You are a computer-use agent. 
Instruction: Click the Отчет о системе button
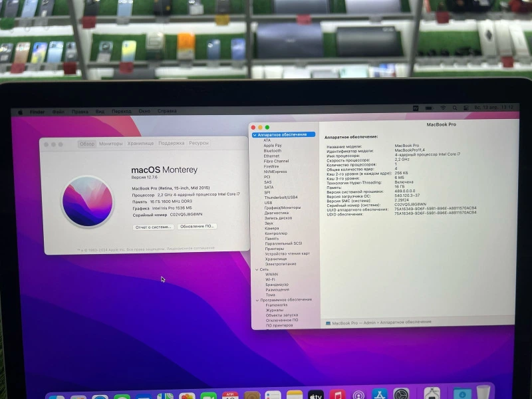(154, 227)
